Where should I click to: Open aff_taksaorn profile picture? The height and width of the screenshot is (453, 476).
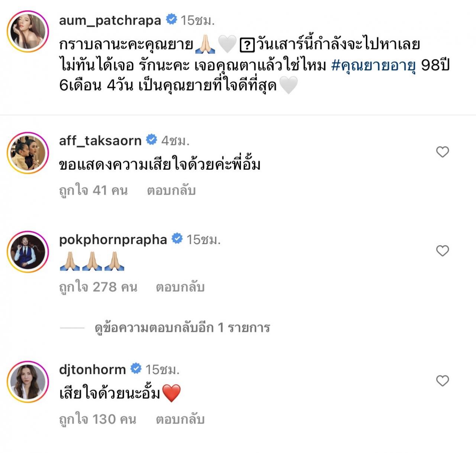coord(28,153)
